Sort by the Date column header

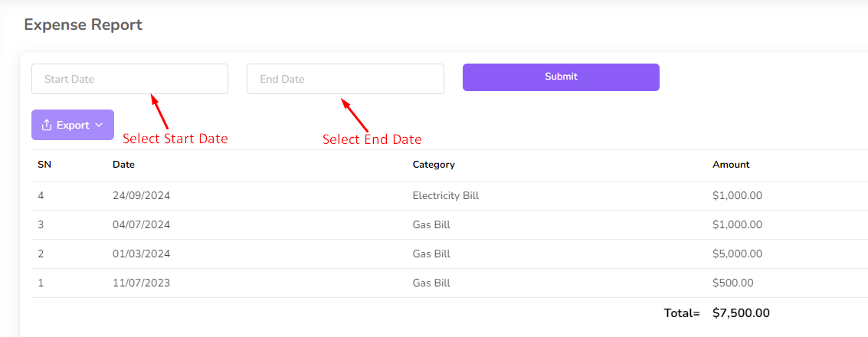point(123,165)
